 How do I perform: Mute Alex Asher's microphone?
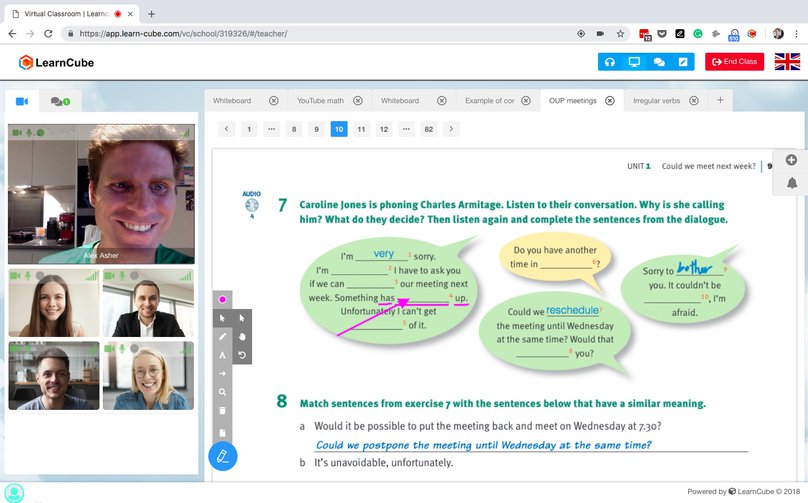coord(28,132)
